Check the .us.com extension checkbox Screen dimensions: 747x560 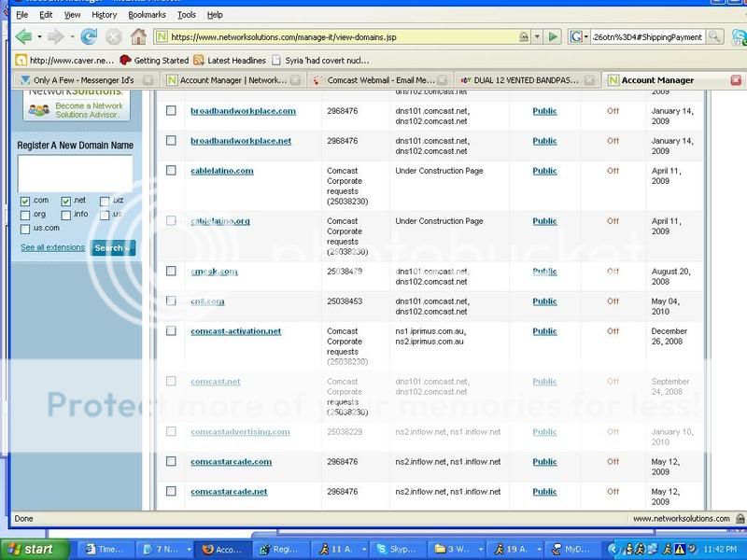pos(25,229)
